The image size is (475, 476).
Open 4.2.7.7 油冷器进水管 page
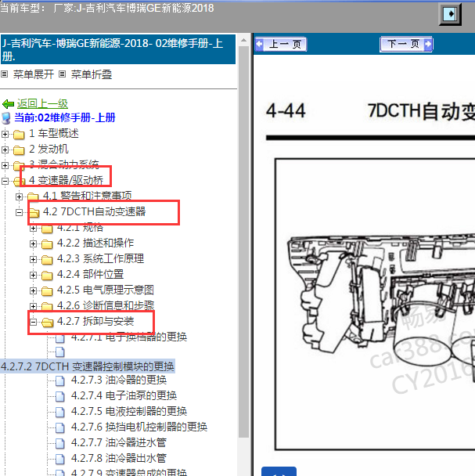119,442
